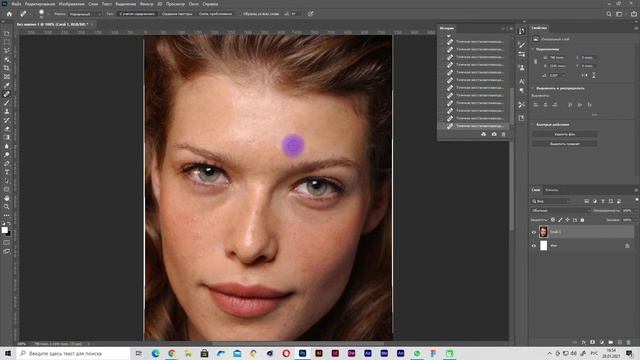Select the Crop tool
640x360 pixels.
pyautogui.click(x=7, y=68)
